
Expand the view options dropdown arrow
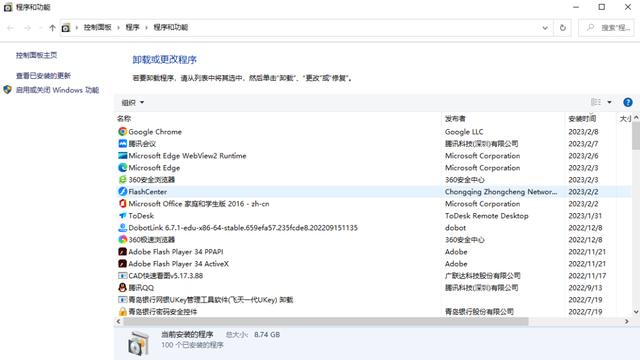609,102
